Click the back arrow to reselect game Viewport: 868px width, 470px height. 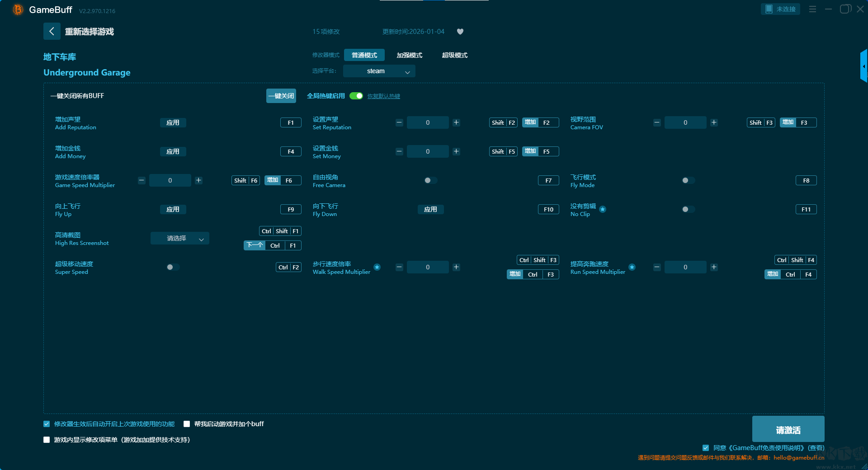coord(52,31)
